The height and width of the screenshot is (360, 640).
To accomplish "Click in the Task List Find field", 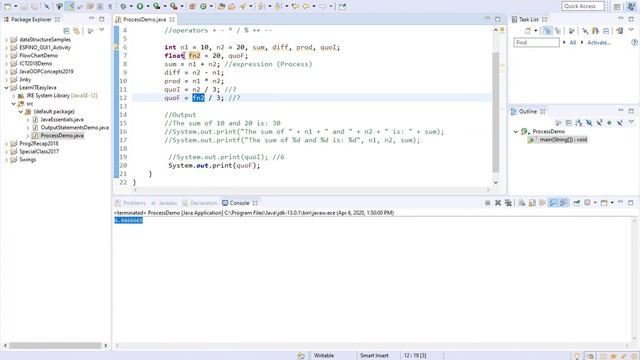I will [x=536, y=42].
